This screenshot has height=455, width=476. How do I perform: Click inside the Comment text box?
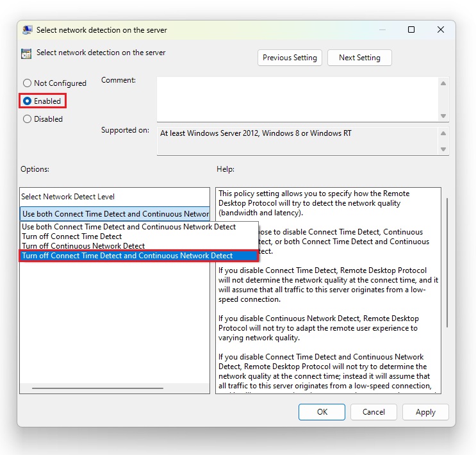point(297,99)
